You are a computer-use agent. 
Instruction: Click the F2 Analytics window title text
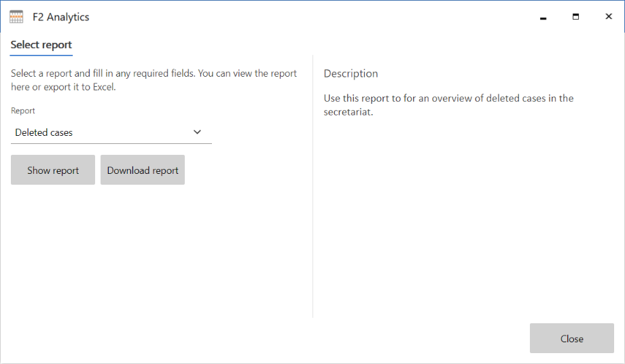pyautogui.click(x=60, y=17)
